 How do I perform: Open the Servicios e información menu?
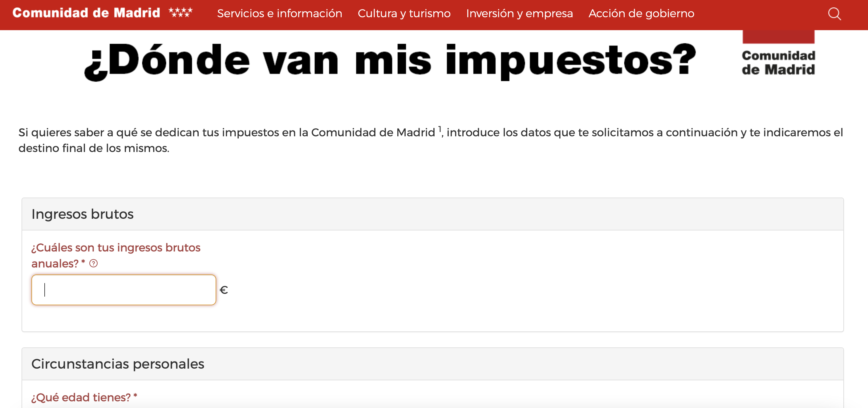[279, 14]
